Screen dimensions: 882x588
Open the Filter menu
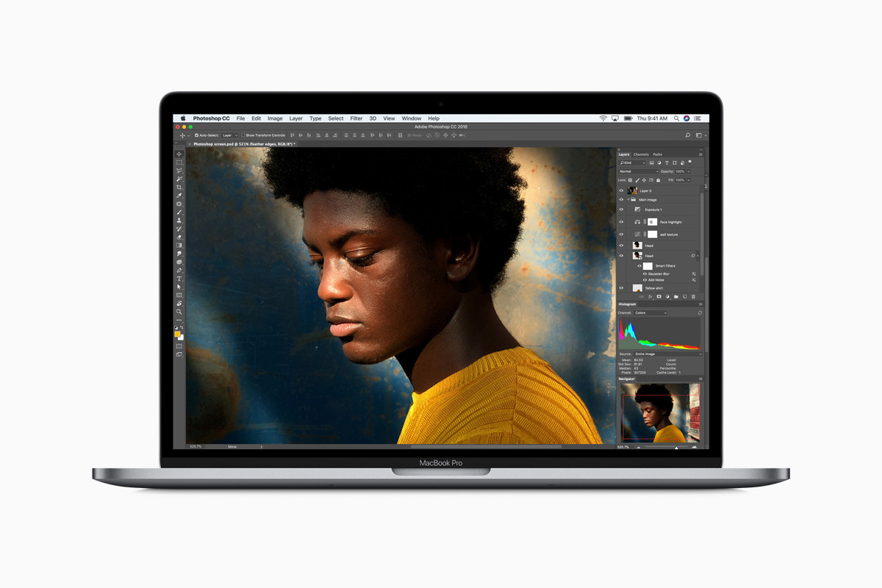point(356,118)
